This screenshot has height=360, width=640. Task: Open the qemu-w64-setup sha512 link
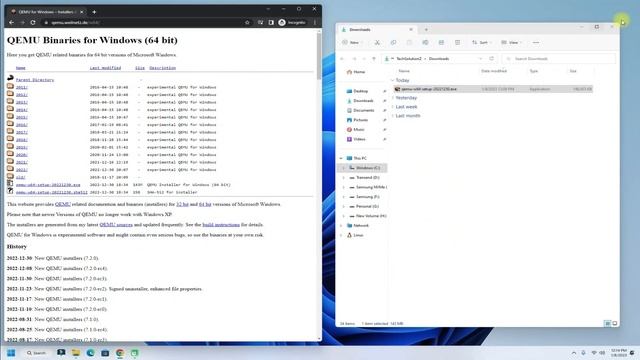(x=51, y=192)
